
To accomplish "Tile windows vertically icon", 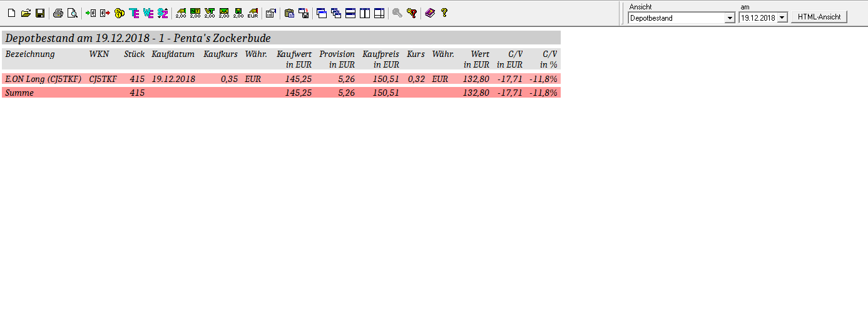I will (365, 13).
